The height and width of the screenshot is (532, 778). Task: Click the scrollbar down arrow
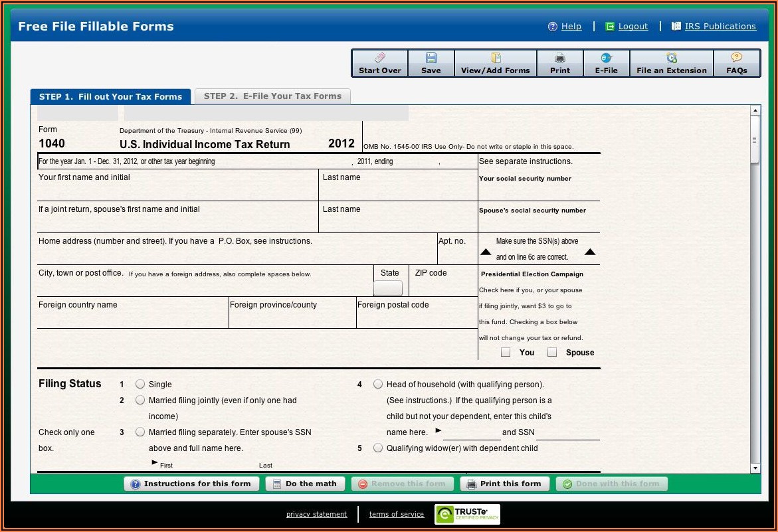pyautogui.click(x=755, y=468)
